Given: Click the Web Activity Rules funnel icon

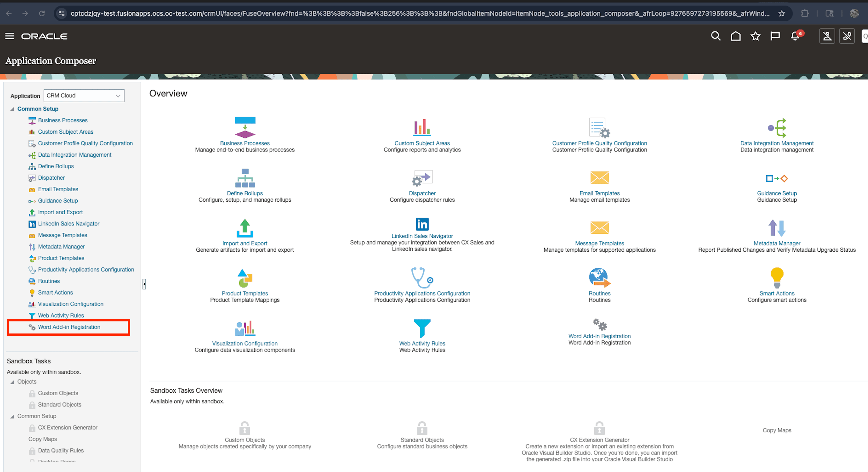Looking at the screenshot, I should point(422,328).
